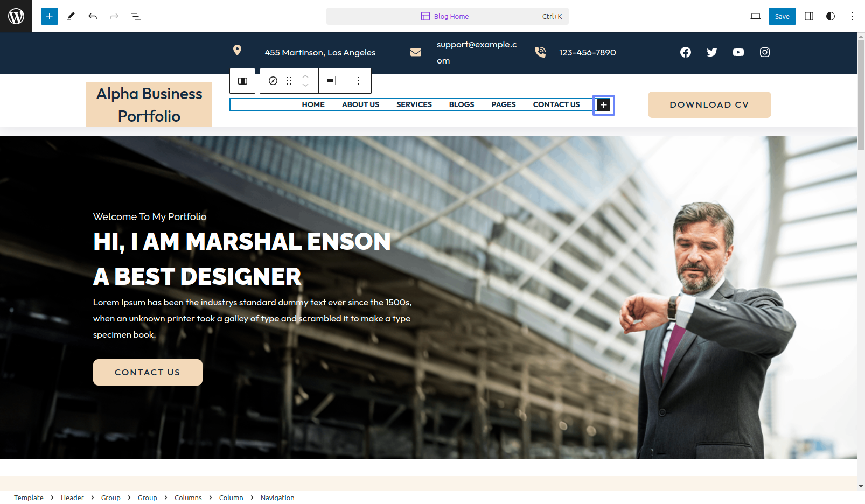The width and height of the screenshot is (865, 504).
Task: Select the CONTACT US navigation item
Action: click(x=556, y=104)
